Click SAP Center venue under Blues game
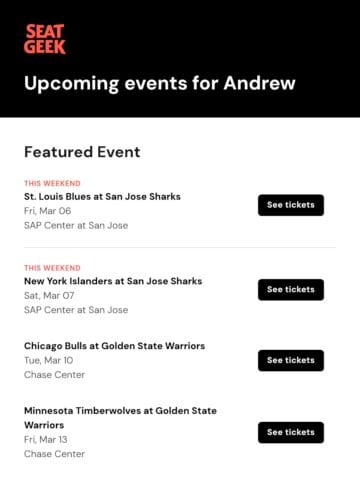360x480 pixels. 76,226
